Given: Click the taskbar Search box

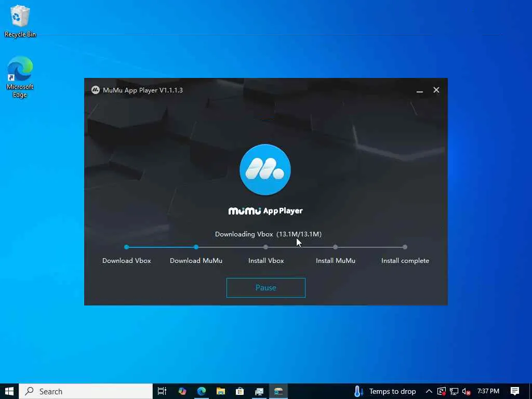Looking at the screenshot, I should (x=86, y=391).
